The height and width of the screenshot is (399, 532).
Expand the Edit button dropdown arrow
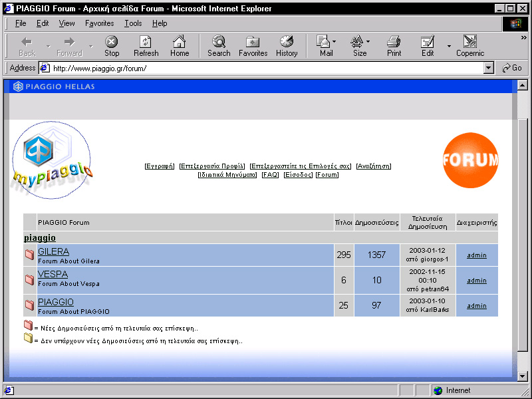450,46
